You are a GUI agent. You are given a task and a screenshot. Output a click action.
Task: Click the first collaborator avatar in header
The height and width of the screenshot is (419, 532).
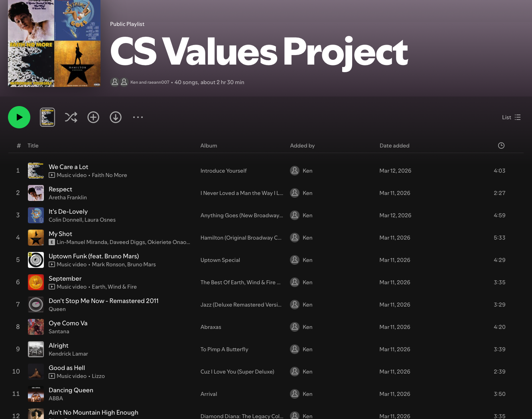coord(115,82)
